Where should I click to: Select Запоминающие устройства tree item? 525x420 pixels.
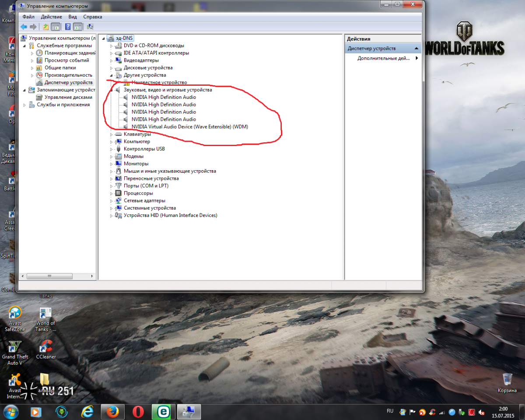pyautogui.click(x=66, y=90)
